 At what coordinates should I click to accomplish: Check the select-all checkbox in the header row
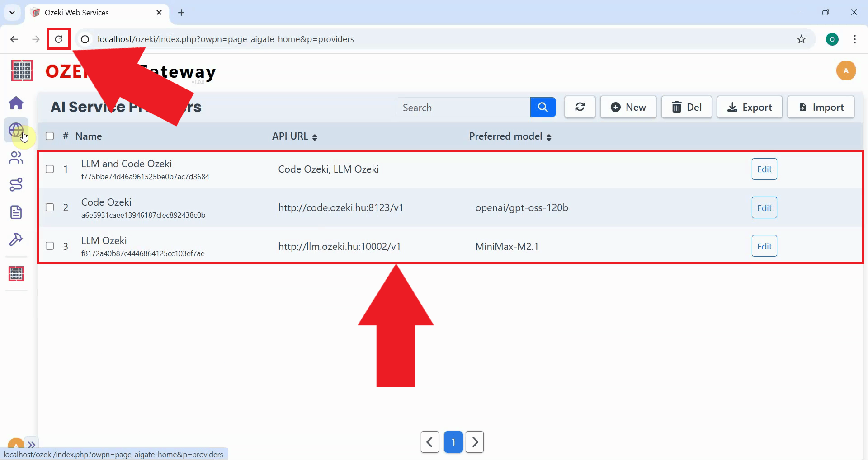[x=50, y=136]
